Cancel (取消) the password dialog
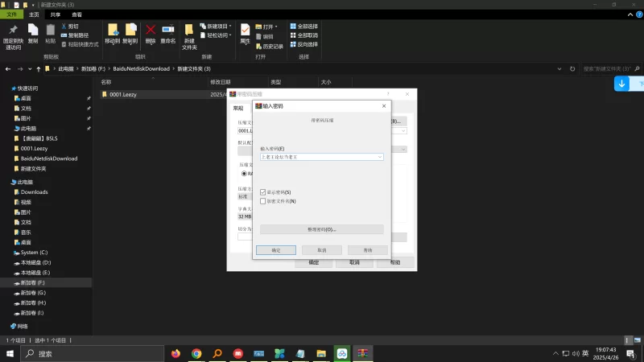Image resolution: width=644 pixels, height=362 pixels. point(321,250)
